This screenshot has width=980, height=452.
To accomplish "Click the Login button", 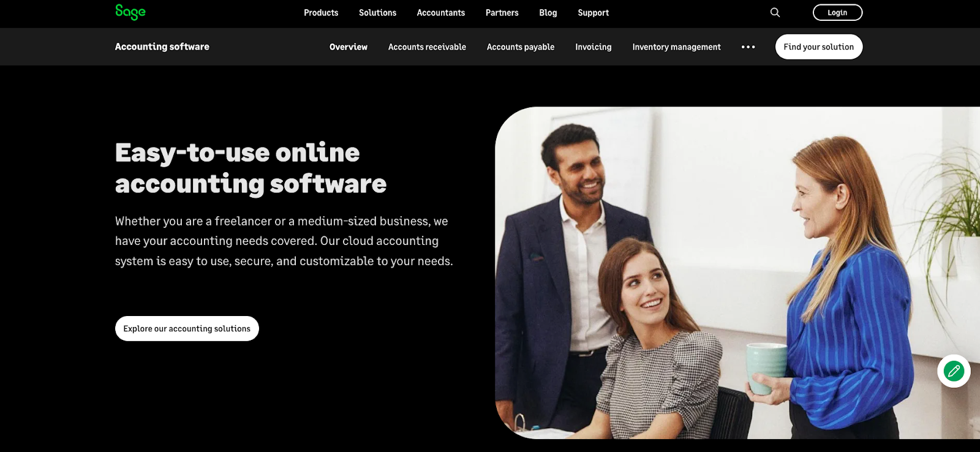I will (837, 12).
